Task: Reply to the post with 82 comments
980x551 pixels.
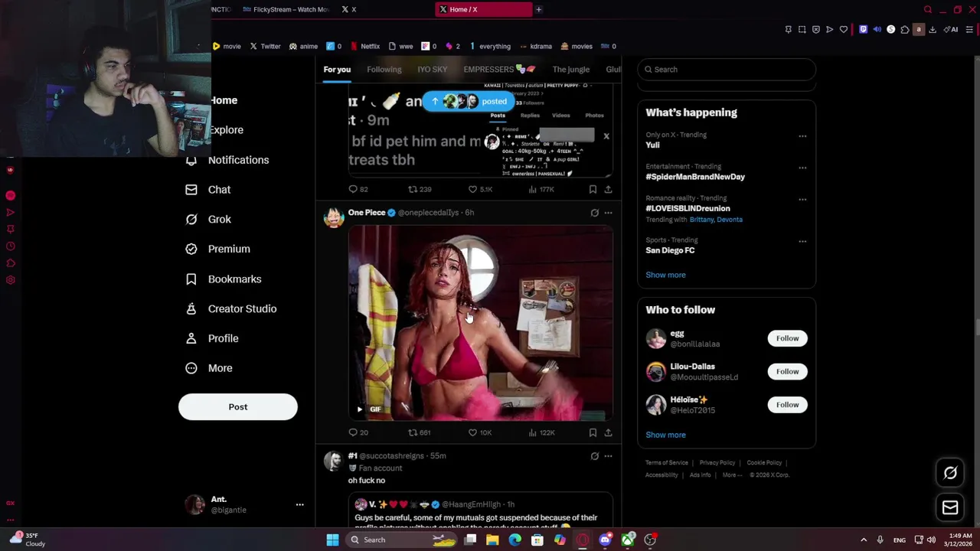Action: pos(358,189)
